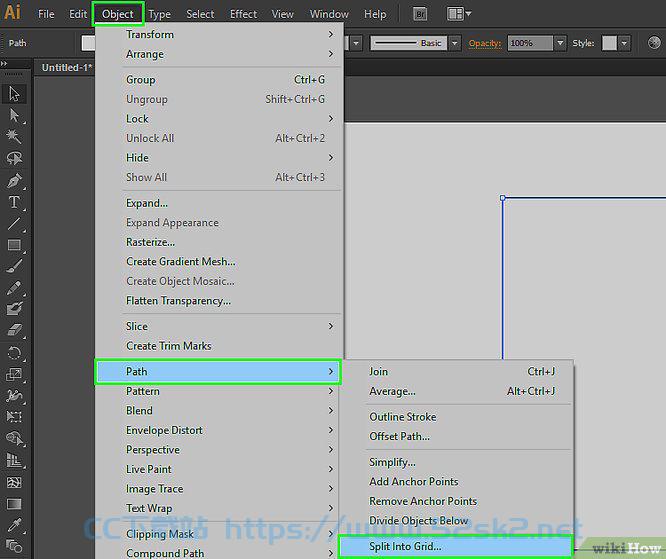Open the Basic brush definition dropdown

455,43
